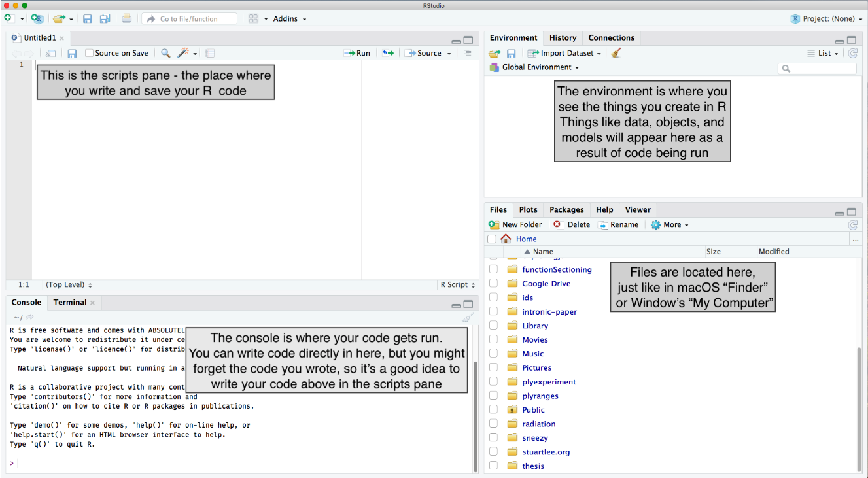
Task: Switch to the Packages tab
Action: tap(566, 209)
